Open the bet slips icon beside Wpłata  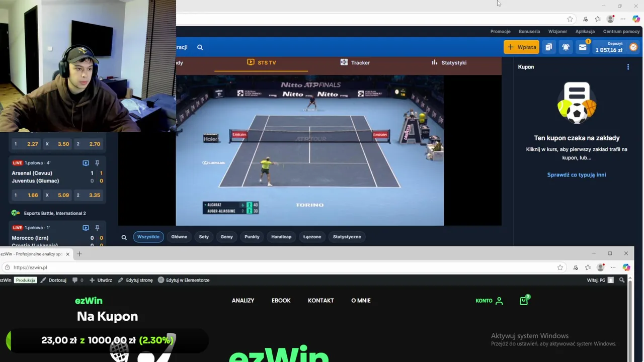pos(548,47)
